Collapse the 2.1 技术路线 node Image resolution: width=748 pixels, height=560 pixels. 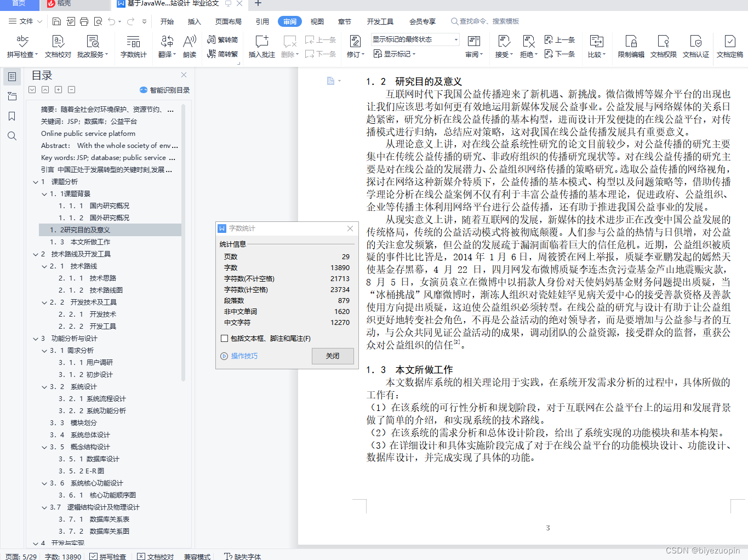coord(44,266)
